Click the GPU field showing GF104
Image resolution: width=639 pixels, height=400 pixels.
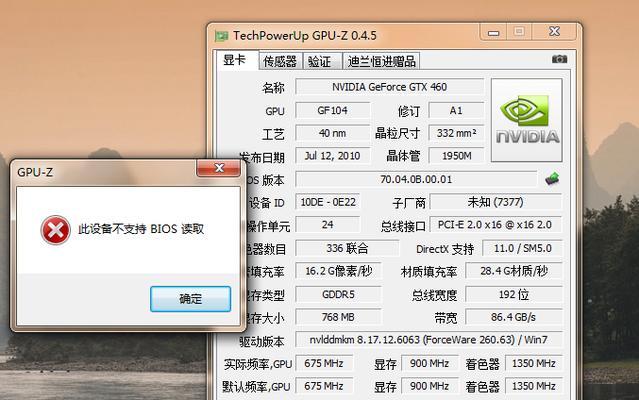(x=333, y=110)
